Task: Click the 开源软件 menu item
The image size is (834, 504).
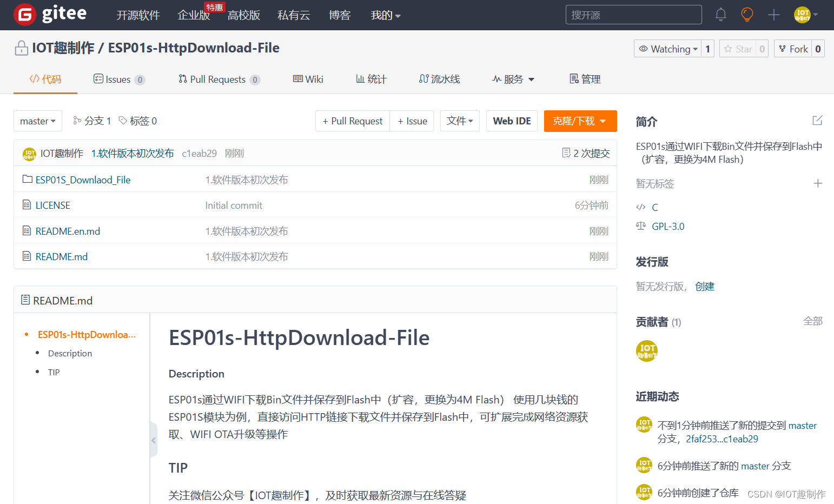Action: point(138,15)
